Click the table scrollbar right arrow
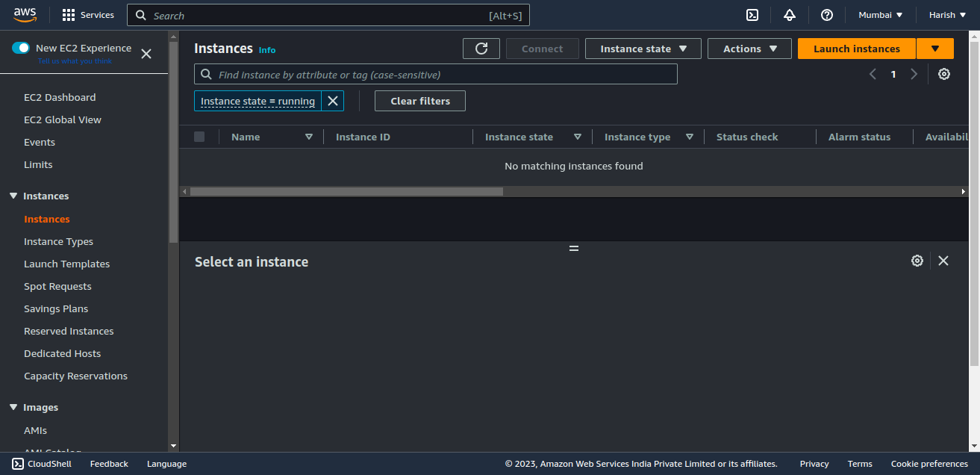The height and width of the screenshot is (475, 980). pyautogui.click(x=964, y=191)
